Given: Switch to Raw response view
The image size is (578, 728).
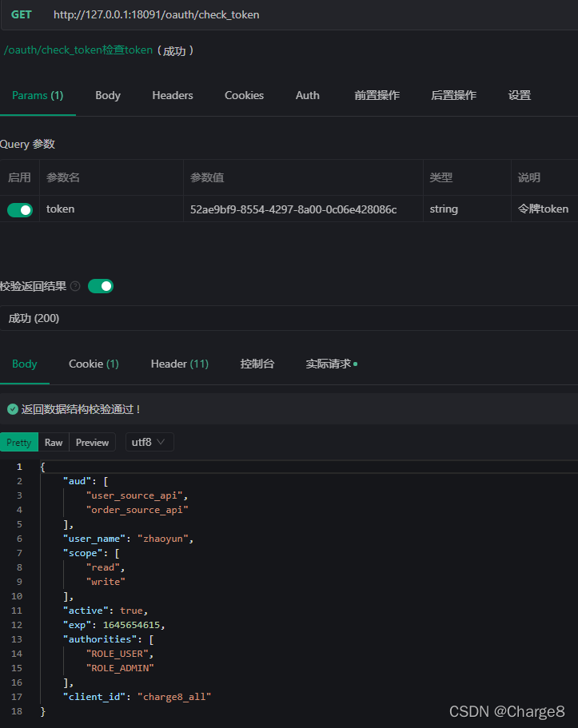Looking at the screenshot, I should coord(54,443).
